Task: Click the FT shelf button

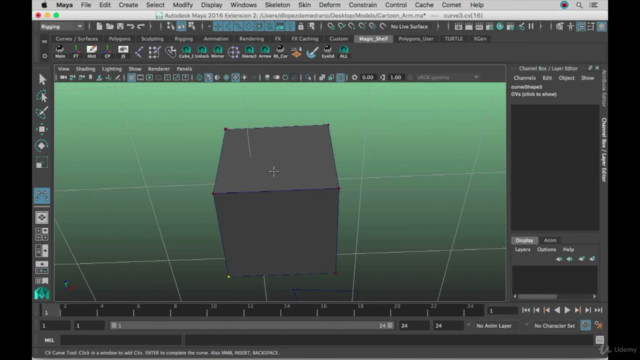Action: point(76,52)
